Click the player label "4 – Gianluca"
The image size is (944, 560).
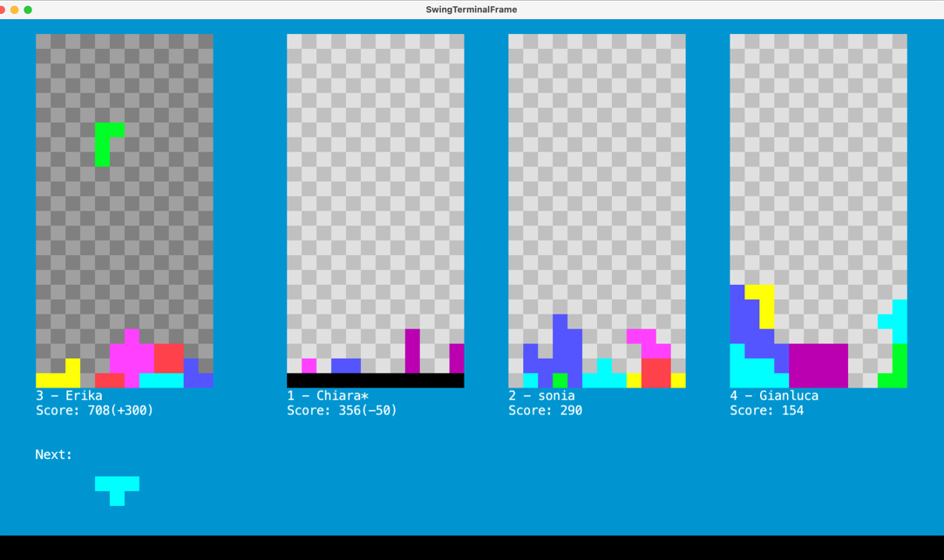click(774, 395)
